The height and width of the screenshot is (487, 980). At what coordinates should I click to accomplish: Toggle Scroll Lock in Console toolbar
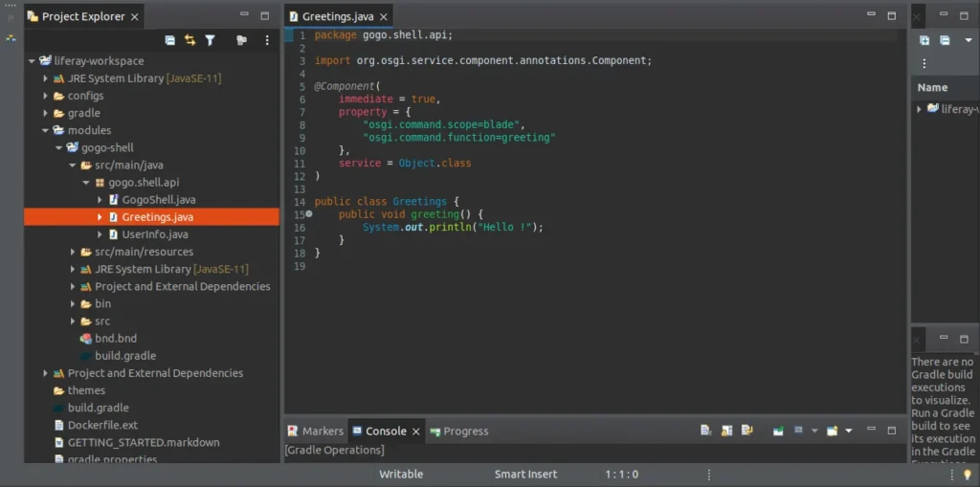click(726, 431)
